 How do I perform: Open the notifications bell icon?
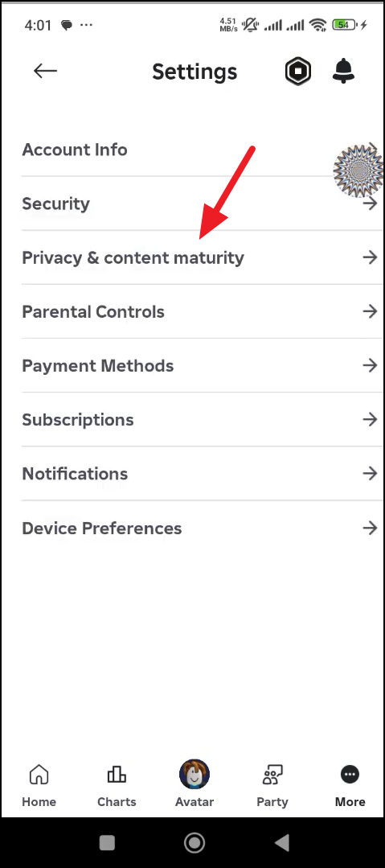tap(343, 71)
